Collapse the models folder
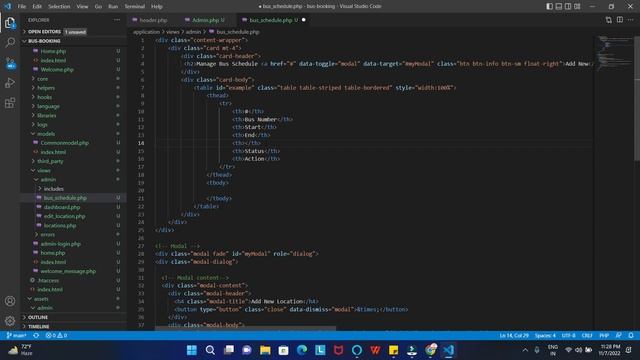Viewport: 640px width, 360px height. pos(73,134)
